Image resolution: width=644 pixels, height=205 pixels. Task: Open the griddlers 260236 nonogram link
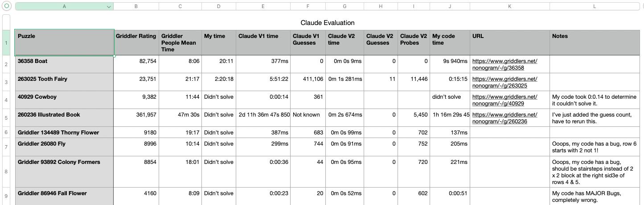(x=505, y=118)
